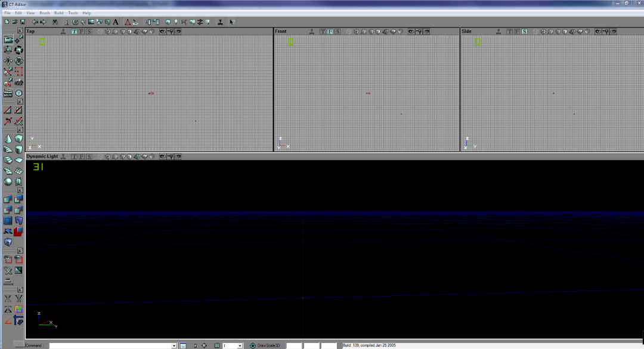Open the Brush menu
644x349 pixels.
tap(44, 13)
